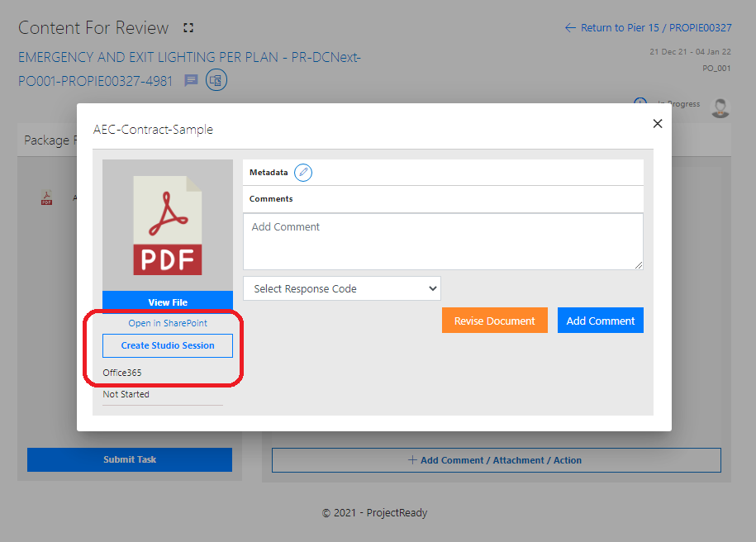Click the In Progress status clock icon

640,103
